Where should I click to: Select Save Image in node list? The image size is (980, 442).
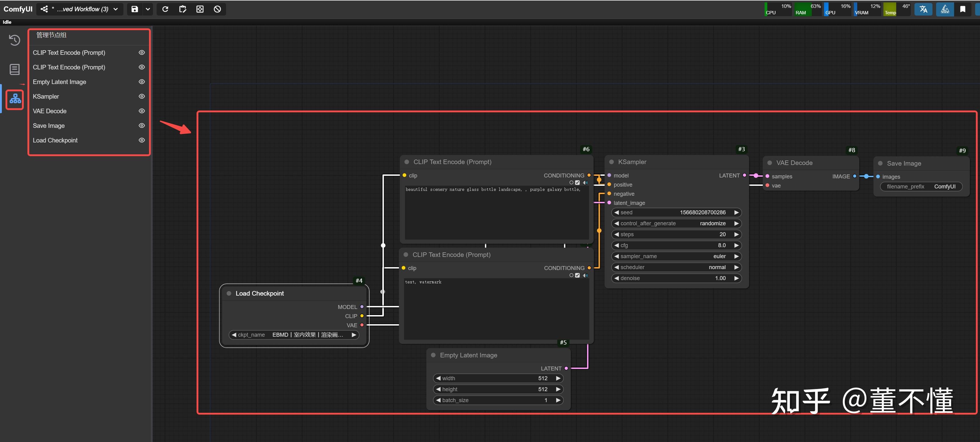click(x=49, y=126)
